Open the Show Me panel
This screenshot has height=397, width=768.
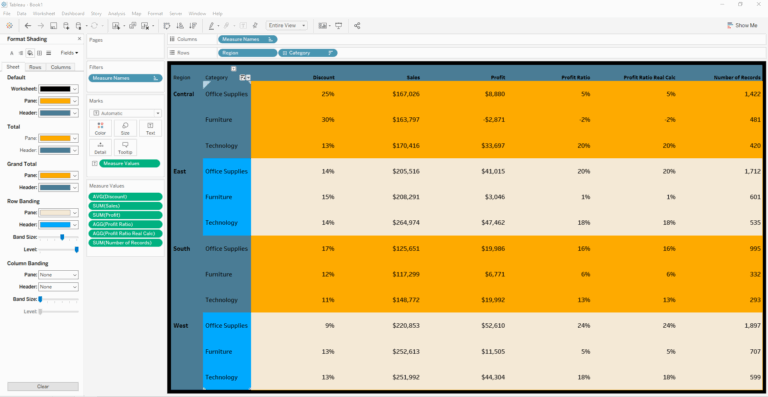743,25
